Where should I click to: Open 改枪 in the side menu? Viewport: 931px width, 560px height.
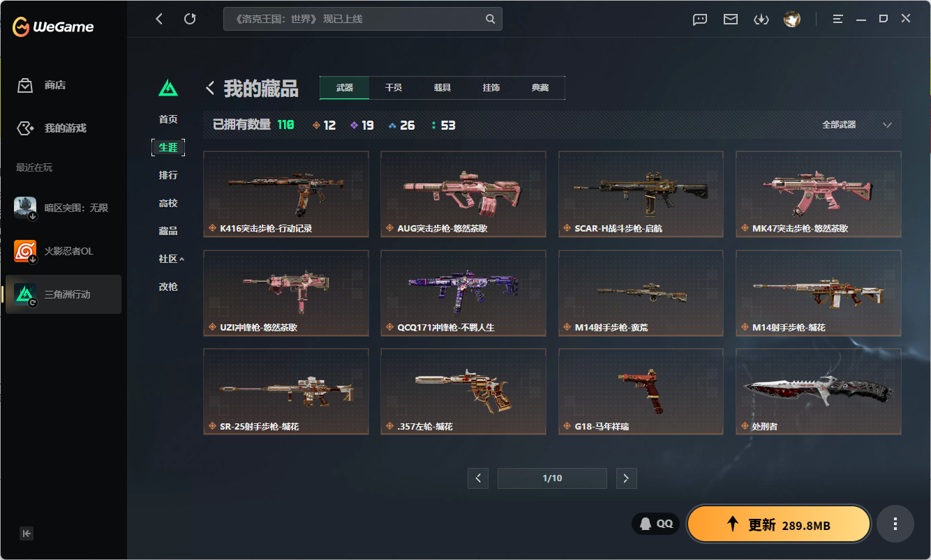(168, 287)
